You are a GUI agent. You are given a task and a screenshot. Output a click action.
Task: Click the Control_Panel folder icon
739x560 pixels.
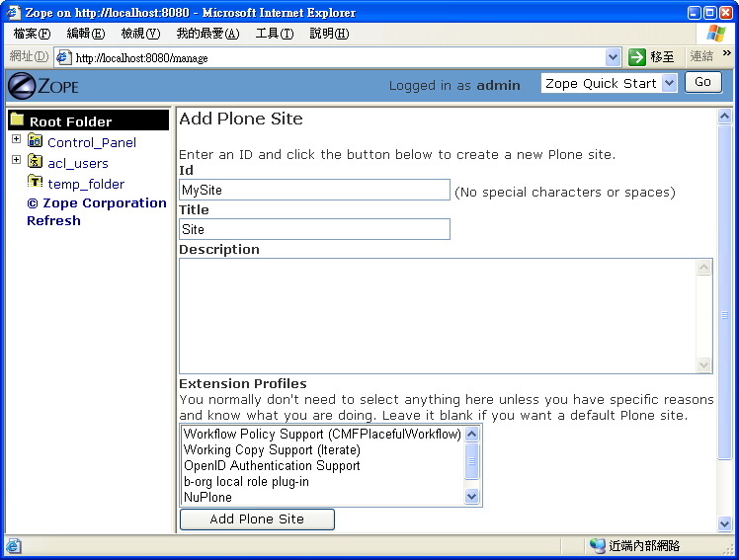pos(35,140)
